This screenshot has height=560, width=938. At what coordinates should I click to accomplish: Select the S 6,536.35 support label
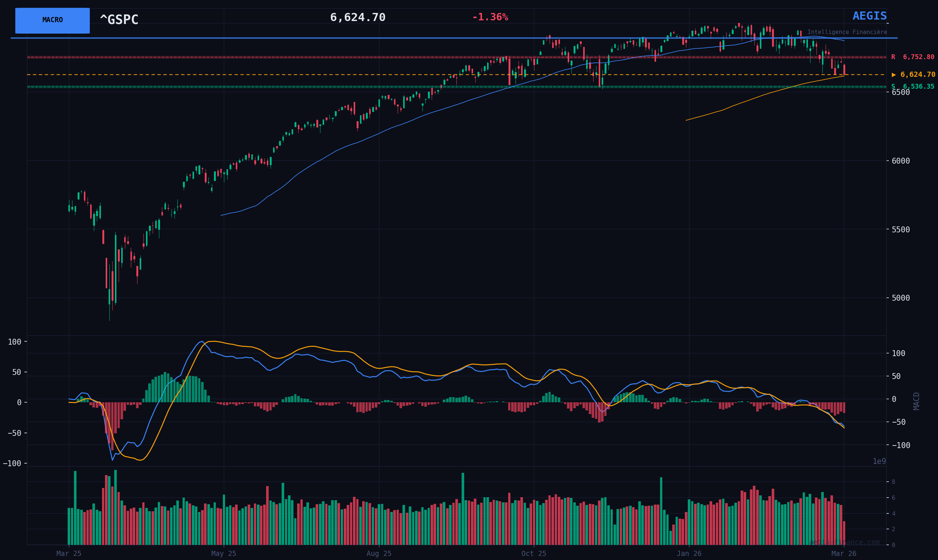tap(912, 87)
